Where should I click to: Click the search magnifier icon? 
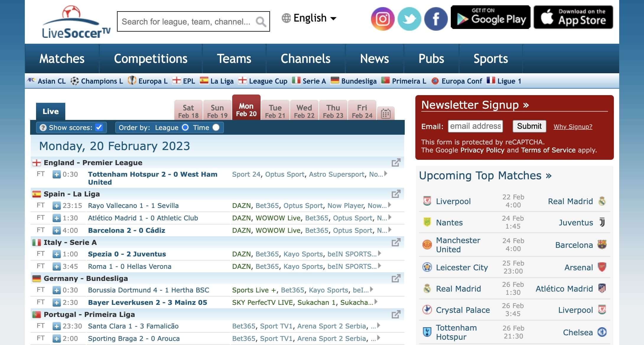(x=261, y=22)
